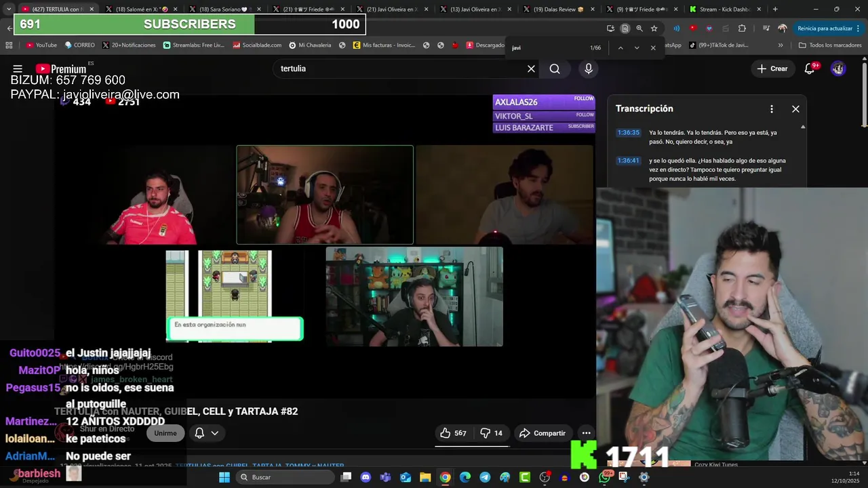Open the TikTok de Javi bookmark
868x488 pixels.
tap(719, 45)
